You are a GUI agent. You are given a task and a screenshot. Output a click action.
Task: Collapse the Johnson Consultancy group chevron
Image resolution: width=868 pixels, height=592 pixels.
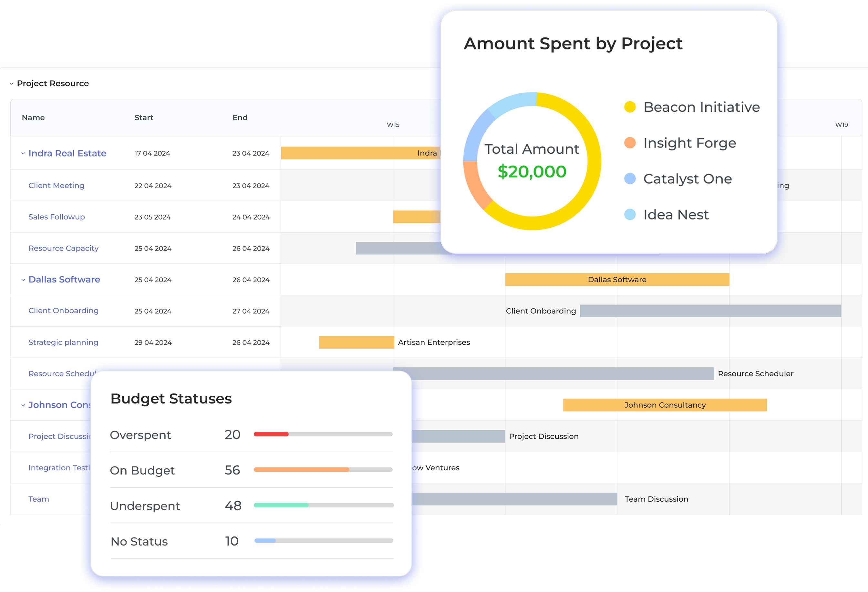point(23,405)
